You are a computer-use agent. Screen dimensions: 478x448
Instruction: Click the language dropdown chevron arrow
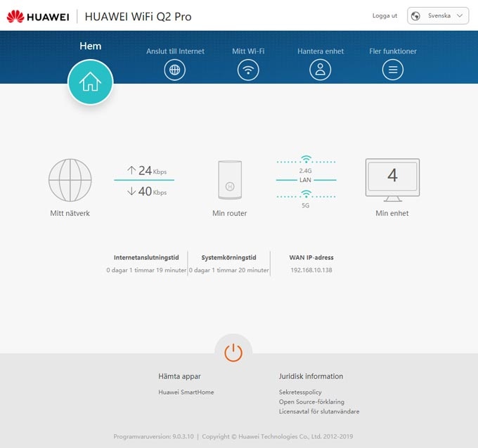(460, 16)
